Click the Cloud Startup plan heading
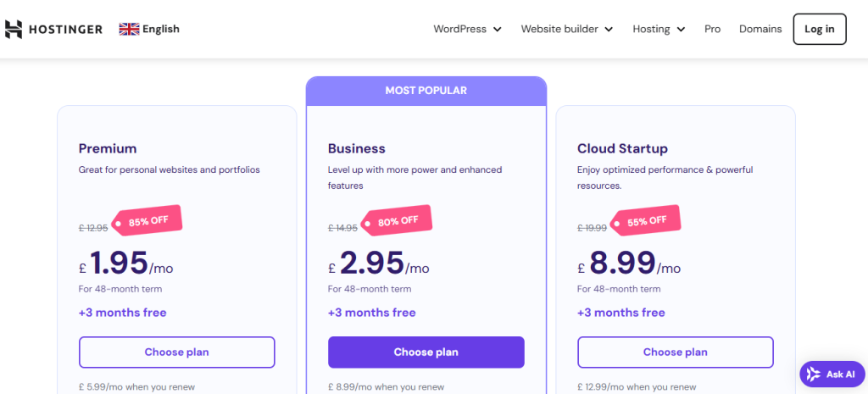Image resolution: width=868 pixels, height=394 pixels. (622, 148)
